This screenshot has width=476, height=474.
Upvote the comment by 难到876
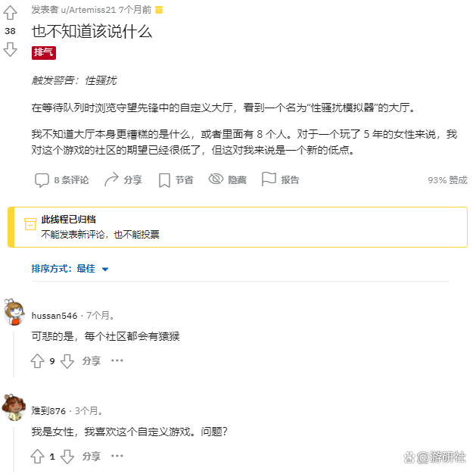(x=37, y=457)
